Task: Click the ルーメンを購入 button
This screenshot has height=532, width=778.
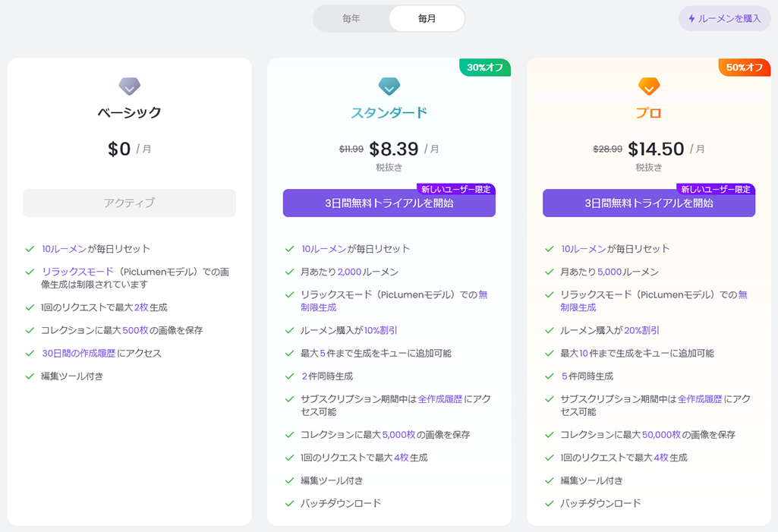Action: pos(724,19)
